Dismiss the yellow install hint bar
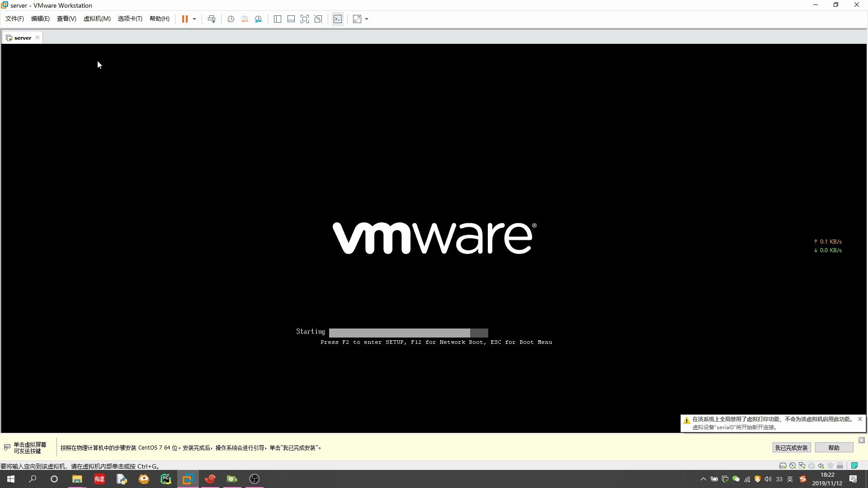Screen dimensions: 868x488 [x=862, y=440]
